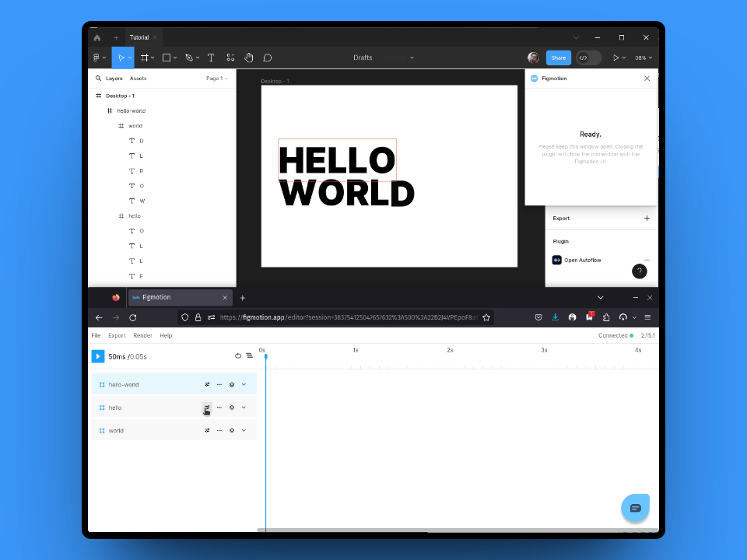
Task: Expand the hello timeline layer
Action: pos(244,408)
